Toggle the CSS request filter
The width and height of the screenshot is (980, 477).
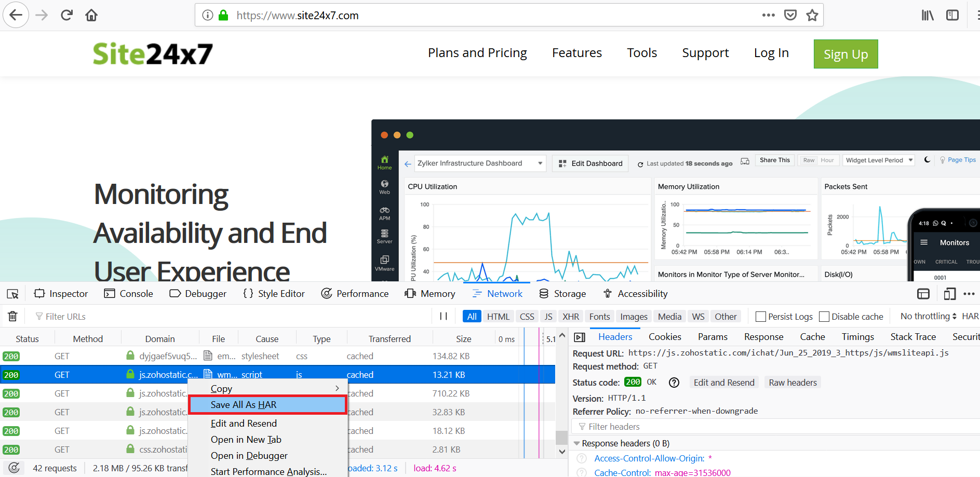coord(527,317)
